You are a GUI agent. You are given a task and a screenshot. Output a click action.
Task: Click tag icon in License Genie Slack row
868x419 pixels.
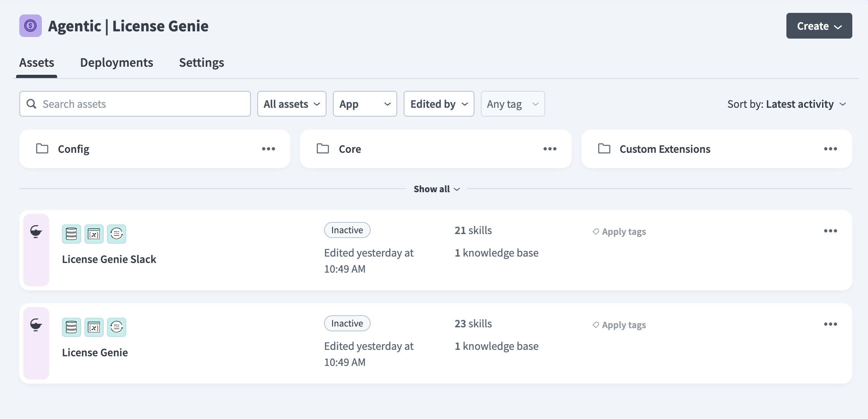(596, 232)
